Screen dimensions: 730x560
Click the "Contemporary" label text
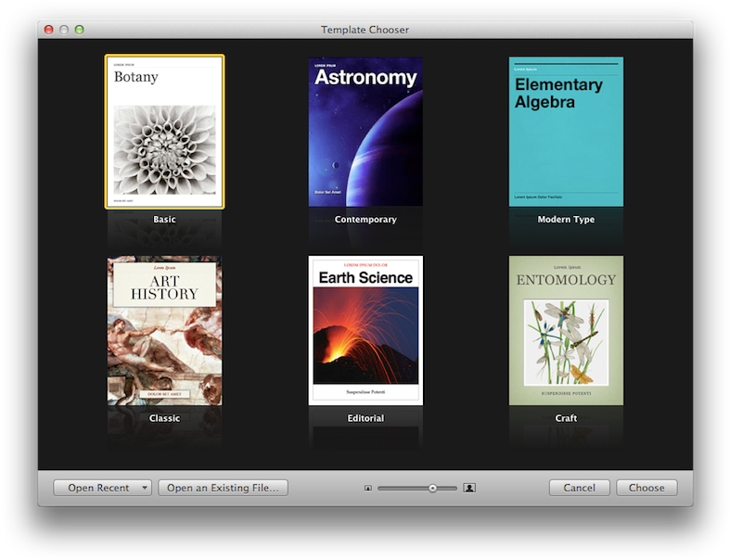click(365, 220)
